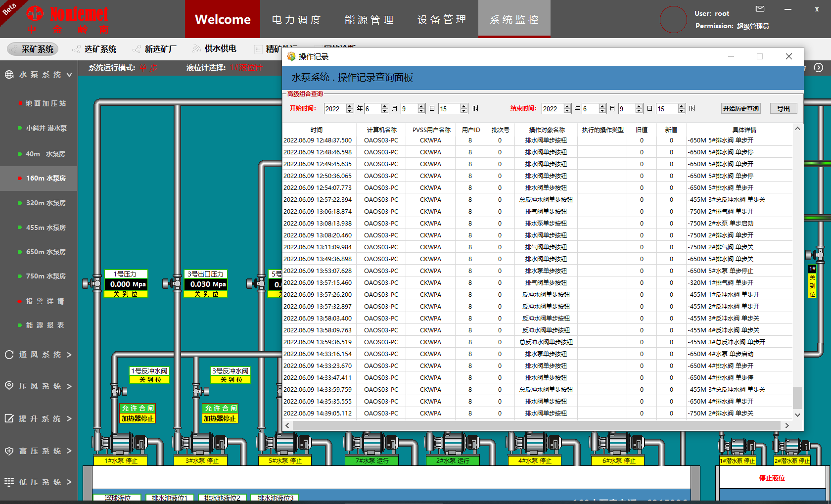Click the 导出 export button
The image size is (831, 504).
784,109
